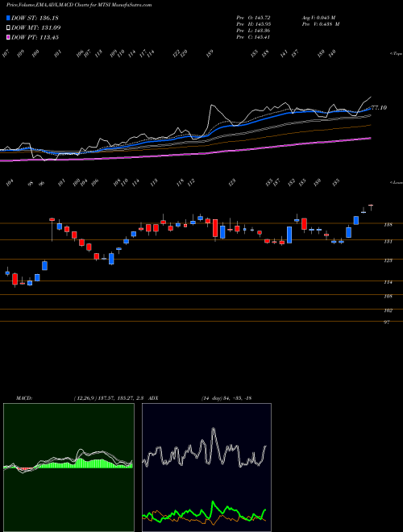This screenshot has width=403, height=532.
Task: Open the MACD histogram panel
Action: point(69,468)
